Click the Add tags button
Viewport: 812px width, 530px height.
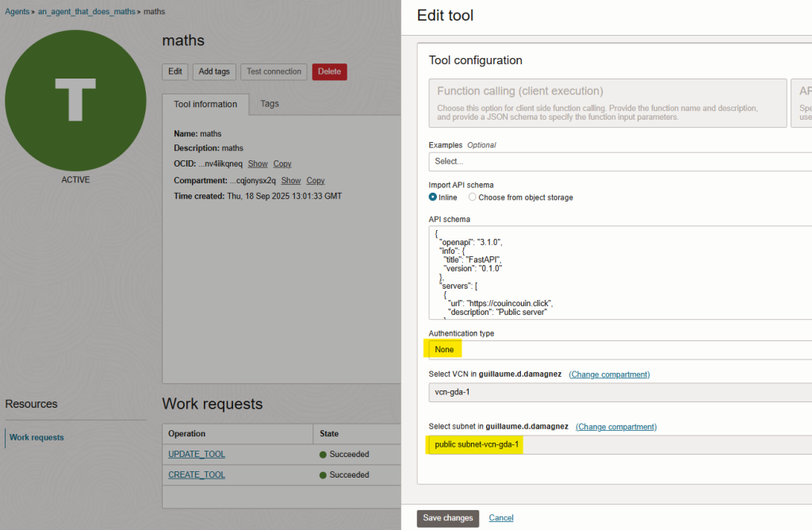(214, 71)
